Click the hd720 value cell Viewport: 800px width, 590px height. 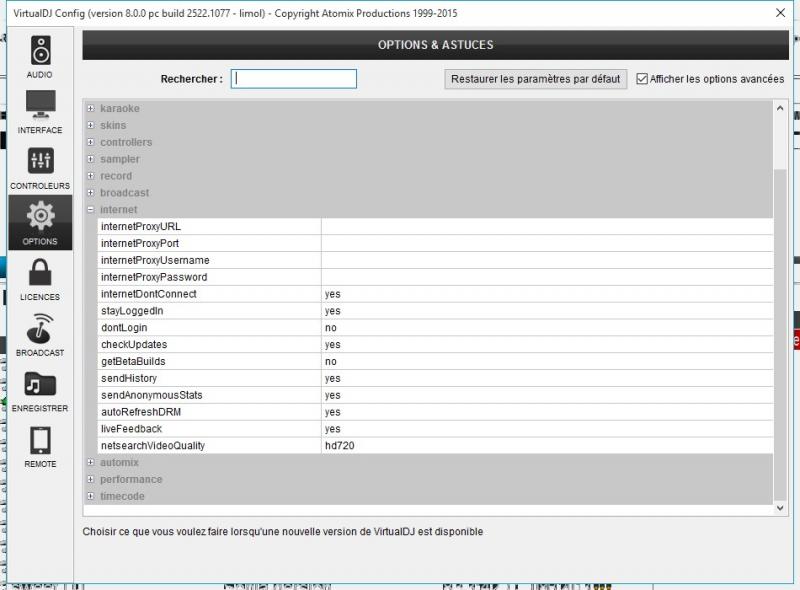tap(547, 446)
